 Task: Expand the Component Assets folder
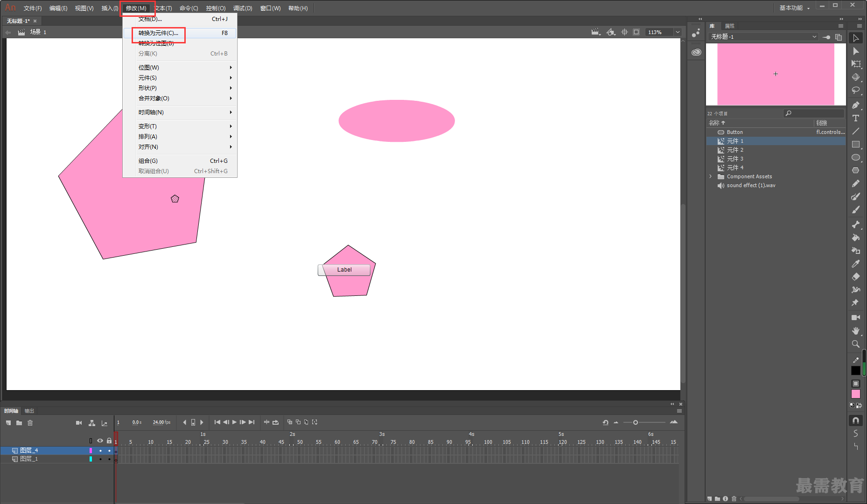click(711, 176)
